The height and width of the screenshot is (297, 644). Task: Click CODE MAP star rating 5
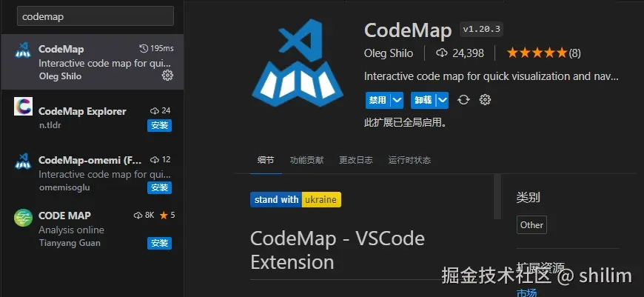tap(167, 215)
